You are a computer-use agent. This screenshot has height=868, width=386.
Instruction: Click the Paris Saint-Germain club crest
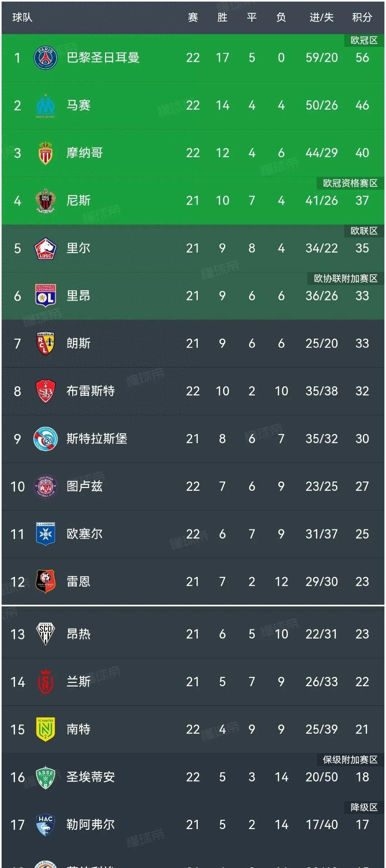coord(45,58)
